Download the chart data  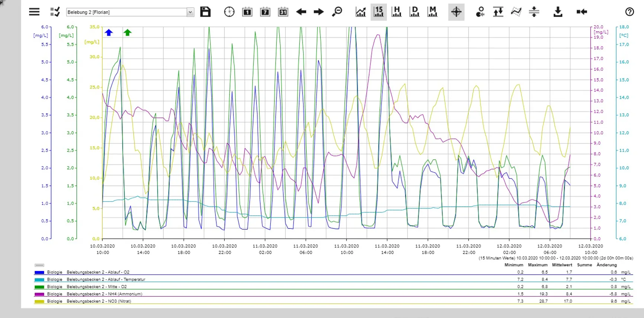click(x=558, y=12)
